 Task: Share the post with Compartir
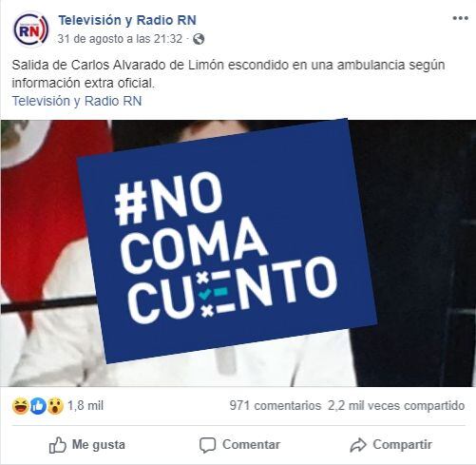pos(402,445)
